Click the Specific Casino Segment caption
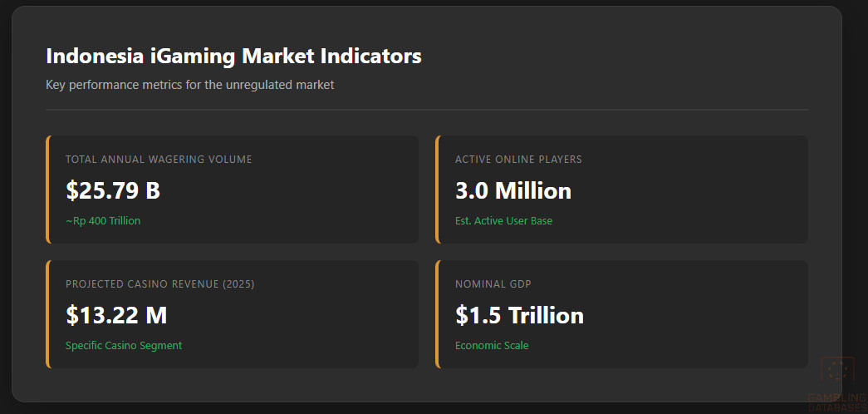The width and height of the screenshot is (868, 414). 124,346
